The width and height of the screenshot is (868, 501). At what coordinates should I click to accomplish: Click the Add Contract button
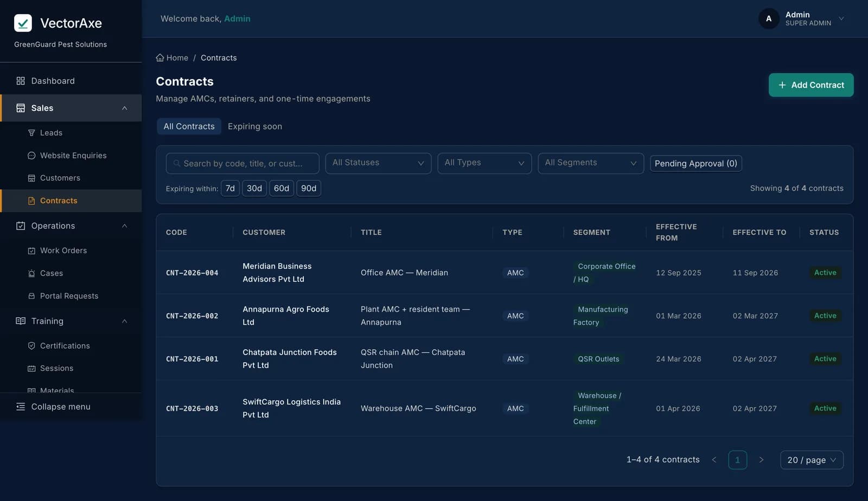(x=811, y=85)
